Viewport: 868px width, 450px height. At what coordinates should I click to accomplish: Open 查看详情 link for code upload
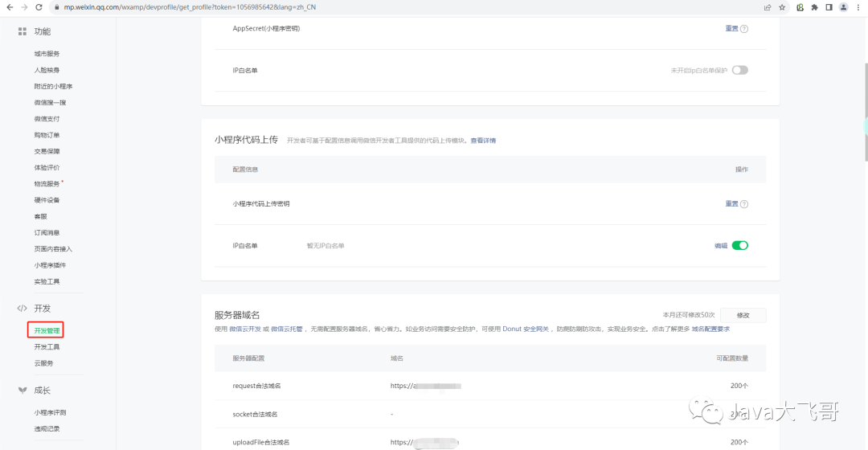(483, 141)
